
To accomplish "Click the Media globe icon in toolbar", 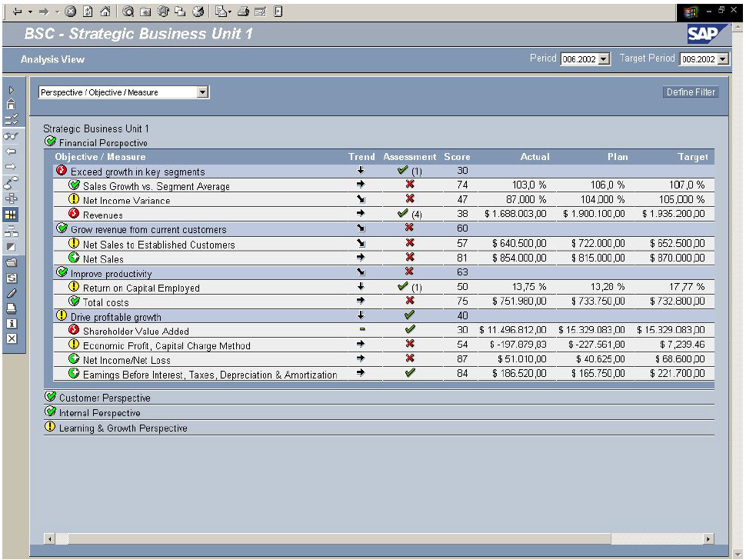I will pyautogui.click(x=163, y=12).
